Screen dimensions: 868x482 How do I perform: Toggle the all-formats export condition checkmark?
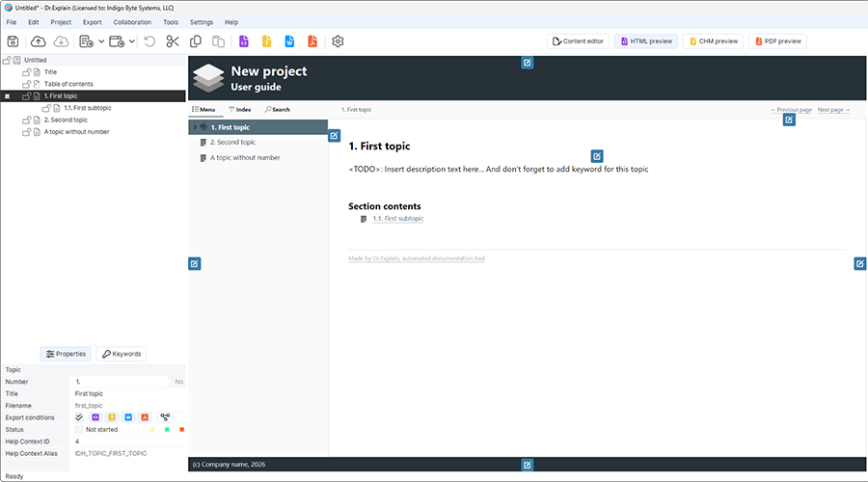click(x=79, y=417)
